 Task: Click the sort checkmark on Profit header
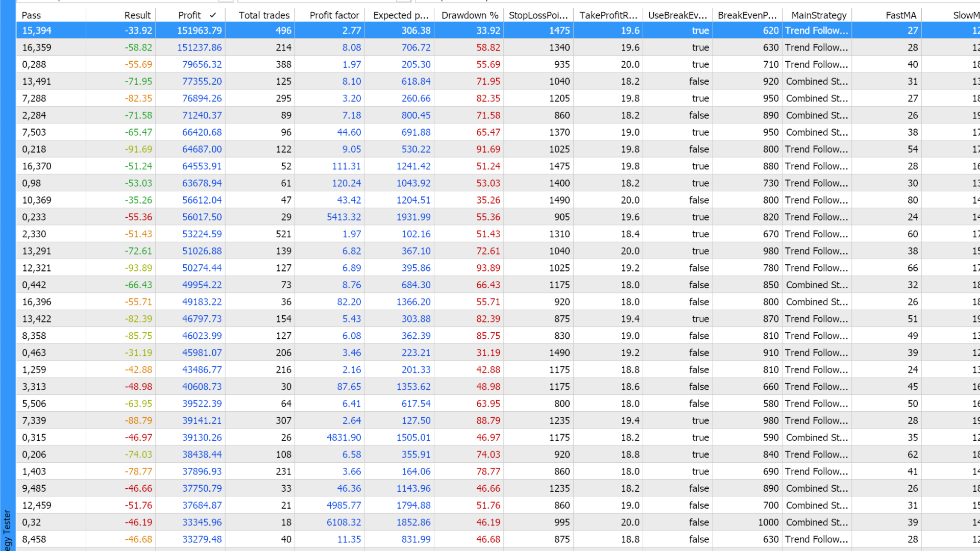(x=212, y=15)
